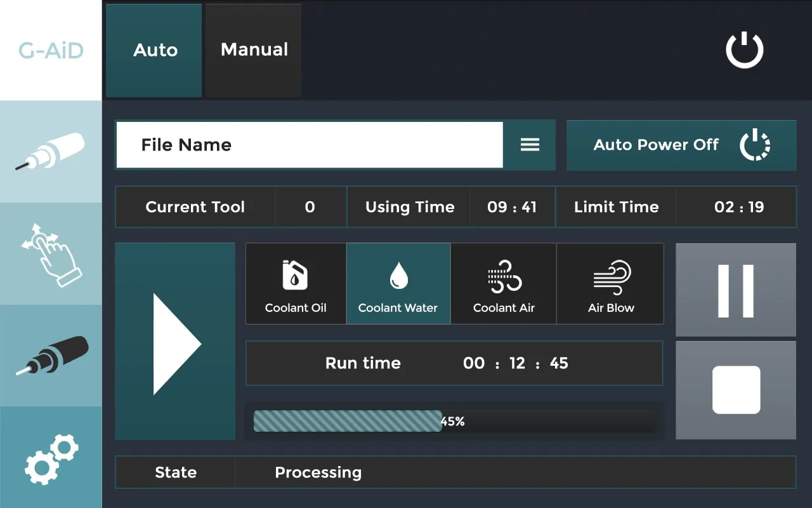Toggle Coolant Air on
The width and height of the screenshot is (812, 508).
click(504, 284)
